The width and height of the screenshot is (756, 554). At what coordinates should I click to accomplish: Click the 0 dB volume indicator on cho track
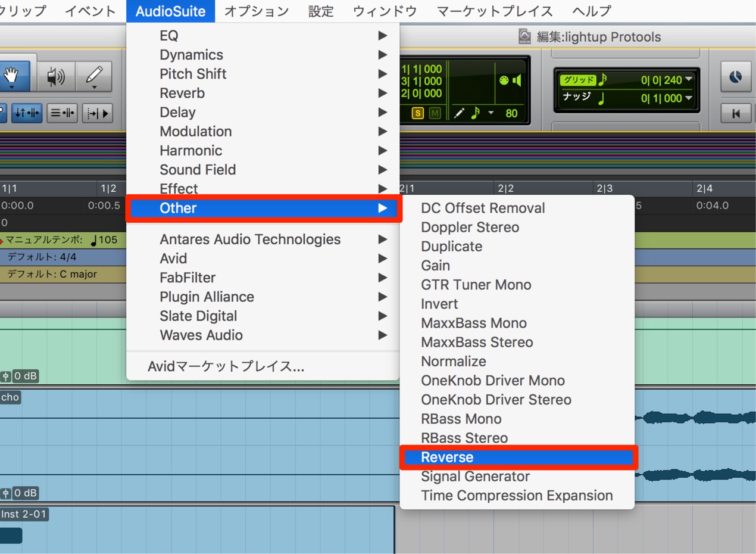pos(26,493)
